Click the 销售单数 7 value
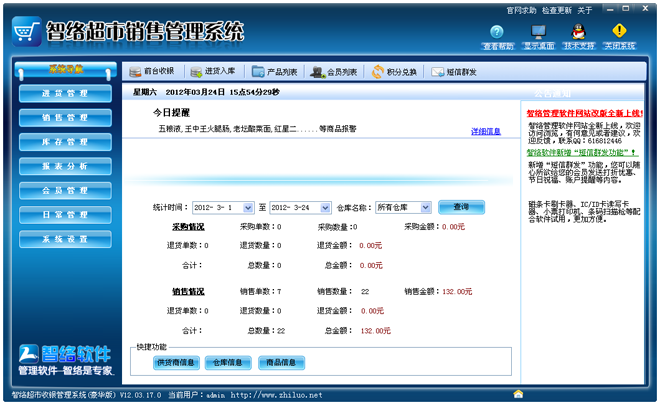 [279, 291]
